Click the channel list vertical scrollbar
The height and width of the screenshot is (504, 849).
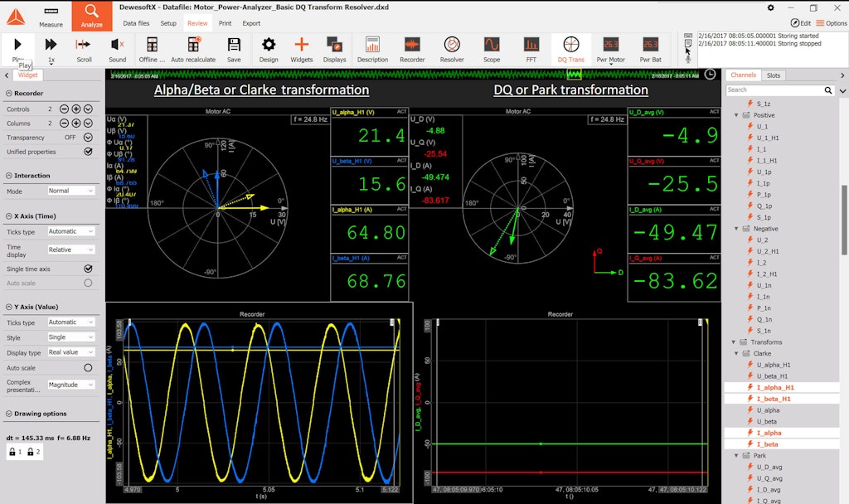point(844,220)
